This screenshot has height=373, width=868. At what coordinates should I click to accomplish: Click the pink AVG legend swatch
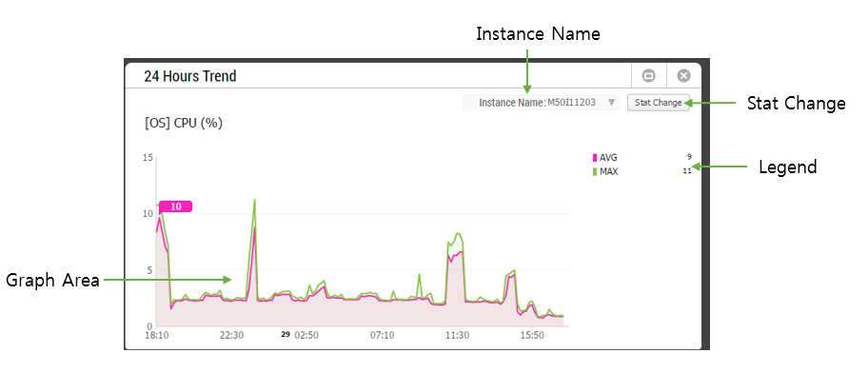click(x=595, y=158)
